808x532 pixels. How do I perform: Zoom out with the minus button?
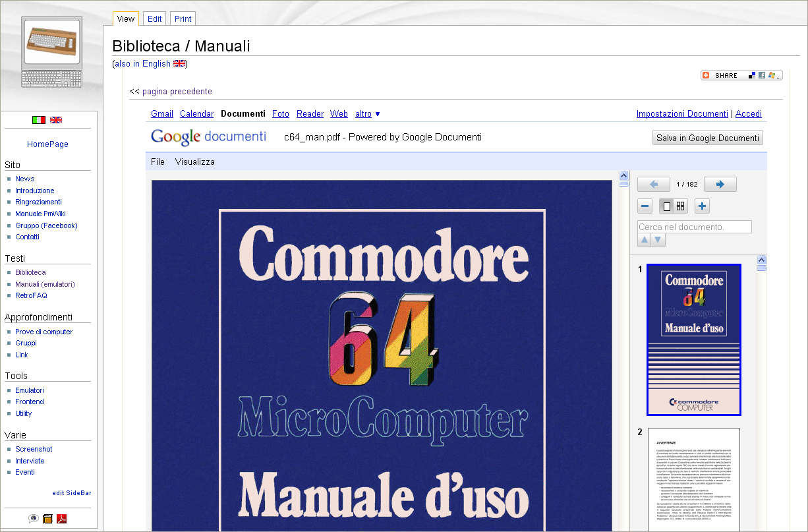pos(645,206)
